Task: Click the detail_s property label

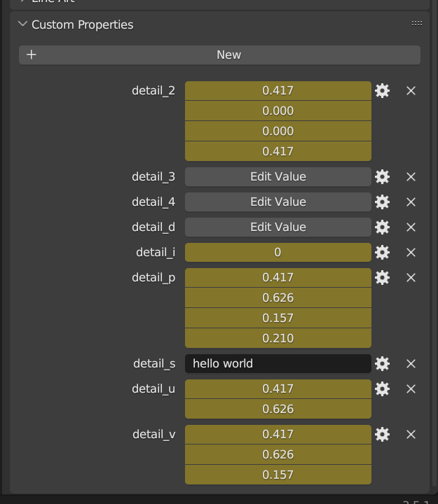Action: (x=154, y=364)
